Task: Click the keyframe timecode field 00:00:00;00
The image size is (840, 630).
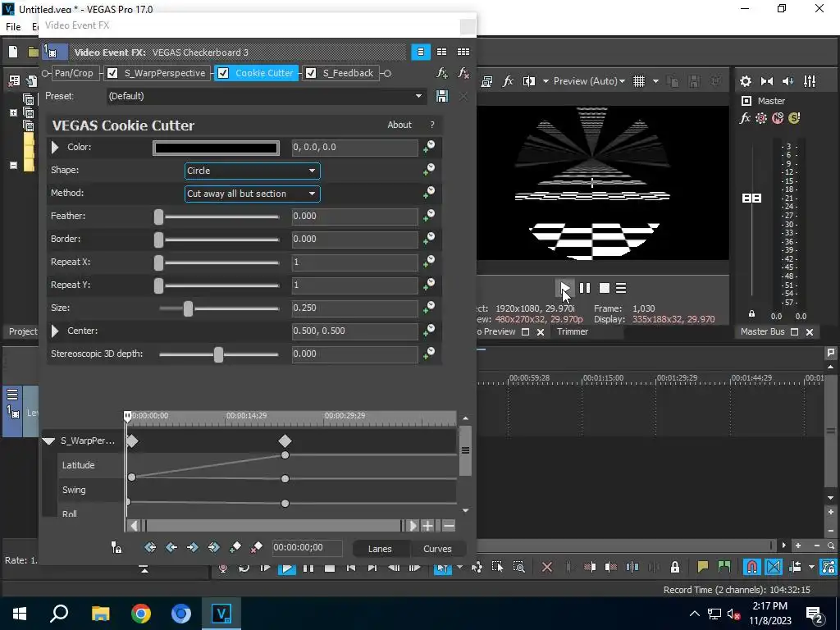Action: (x=307, y=547)
